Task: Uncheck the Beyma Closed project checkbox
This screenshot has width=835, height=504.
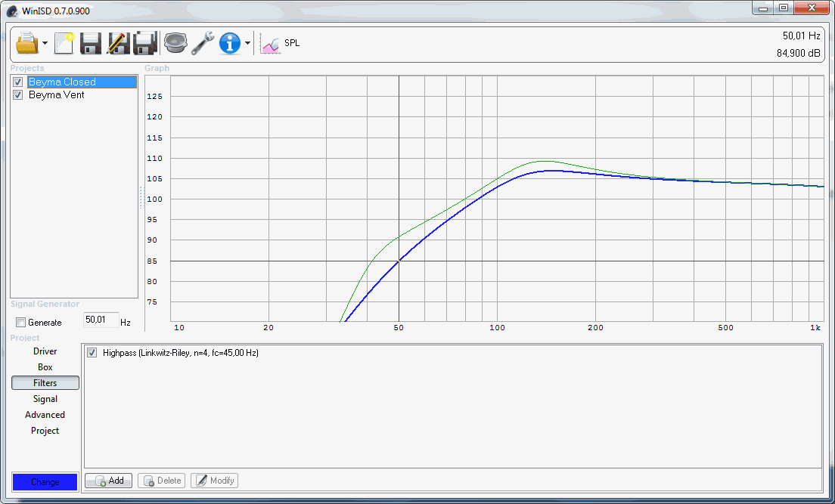Action: 18,82
